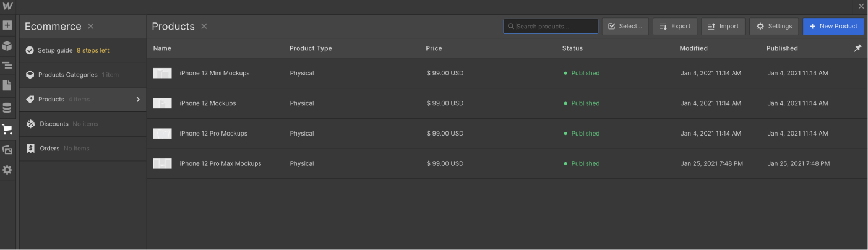Export the products list
This screenshot has width=868, height=250.
(674, 27)
